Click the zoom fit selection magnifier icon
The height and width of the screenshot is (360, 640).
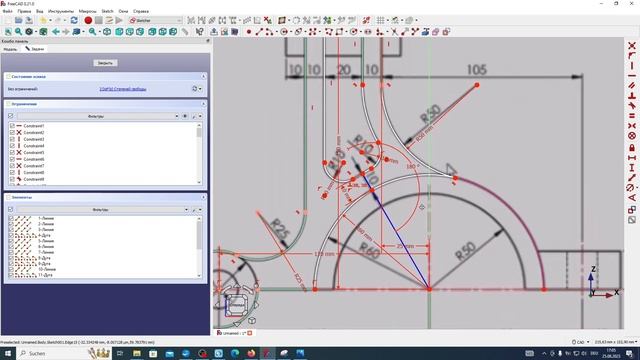pyautogui.click(x=18, y=32)
